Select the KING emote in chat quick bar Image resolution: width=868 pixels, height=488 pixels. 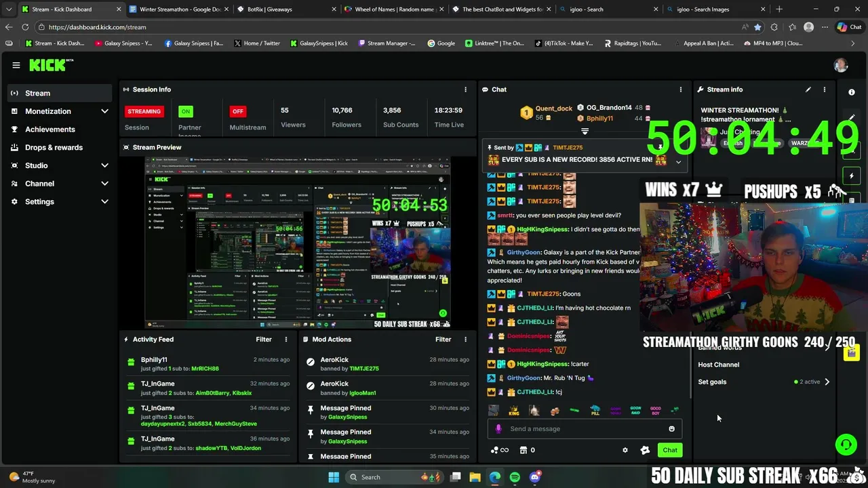tap(514, 410)
